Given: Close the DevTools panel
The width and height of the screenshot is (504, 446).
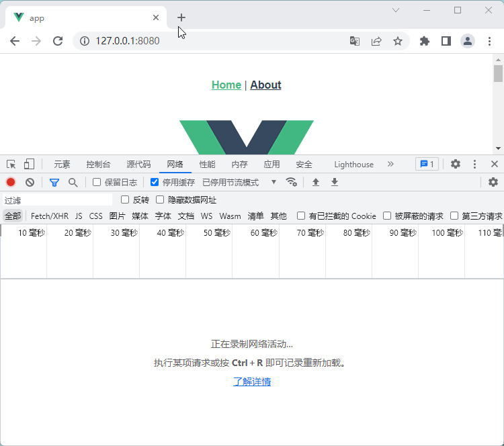Looking at the screenshot, I should pos(495,164).
